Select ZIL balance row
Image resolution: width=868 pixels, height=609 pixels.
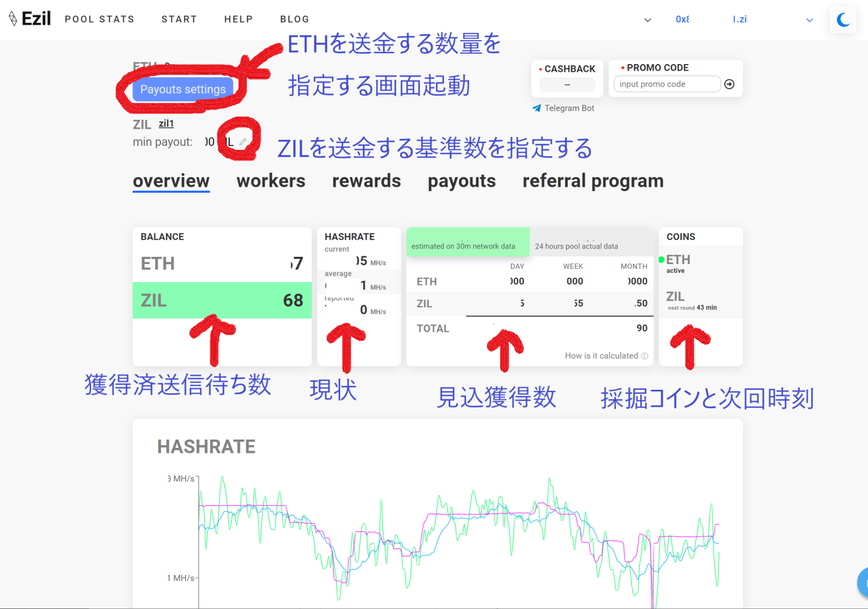pyautogui.click(x=222, y=300)
